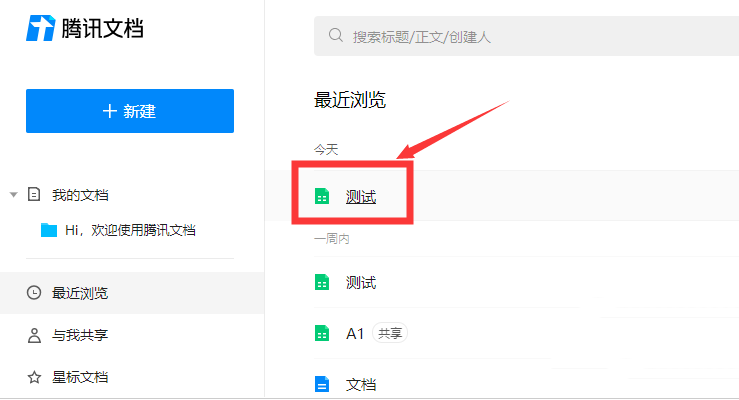739x400 pixels.
Task: Click the search magnifier icon
Action: [x=336, y=35]
